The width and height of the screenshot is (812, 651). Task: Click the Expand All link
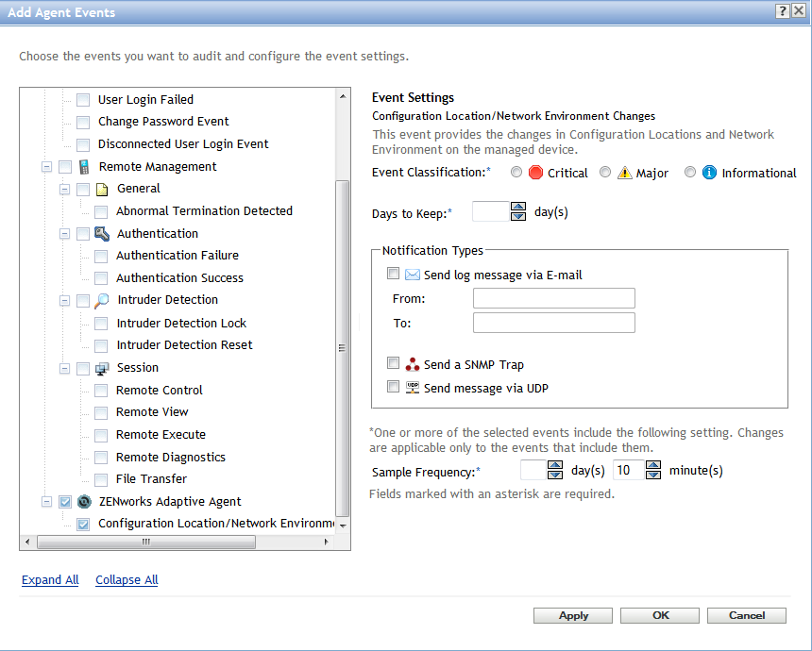coord(50,580)
